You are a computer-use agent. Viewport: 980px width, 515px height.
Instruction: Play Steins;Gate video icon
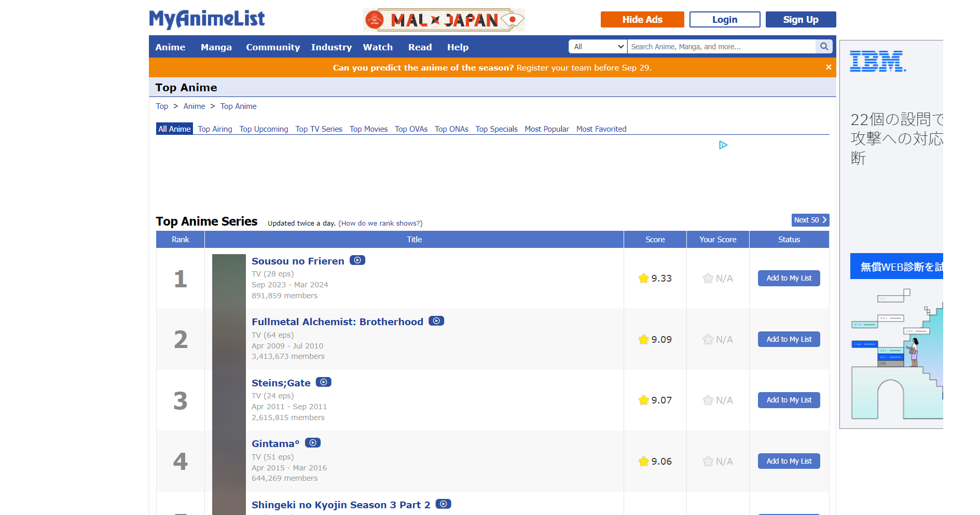coord(324,382)
